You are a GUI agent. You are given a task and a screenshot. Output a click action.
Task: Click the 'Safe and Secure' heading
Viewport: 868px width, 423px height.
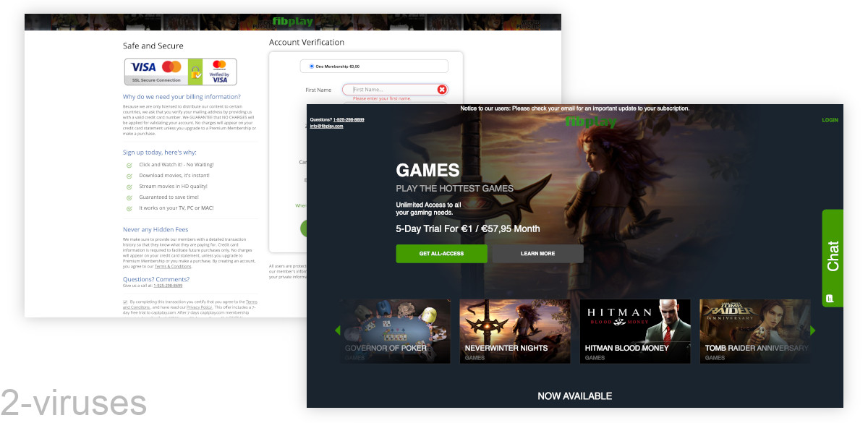click(153, 46)
